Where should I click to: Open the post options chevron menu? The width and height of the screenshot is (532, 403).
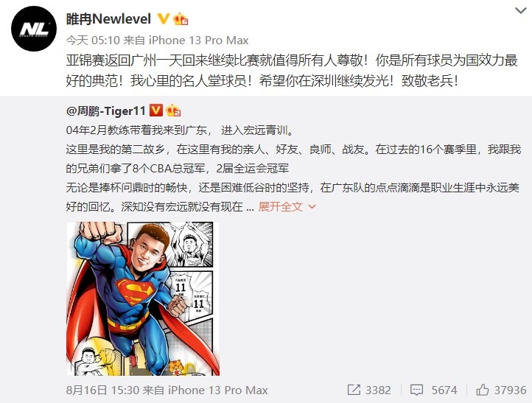520,10
